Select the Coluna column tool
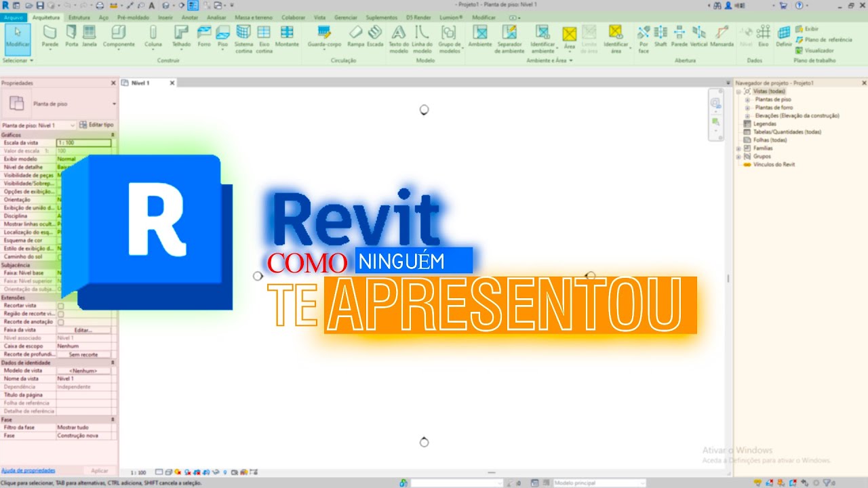868x488 pixels. pos(153,35)
